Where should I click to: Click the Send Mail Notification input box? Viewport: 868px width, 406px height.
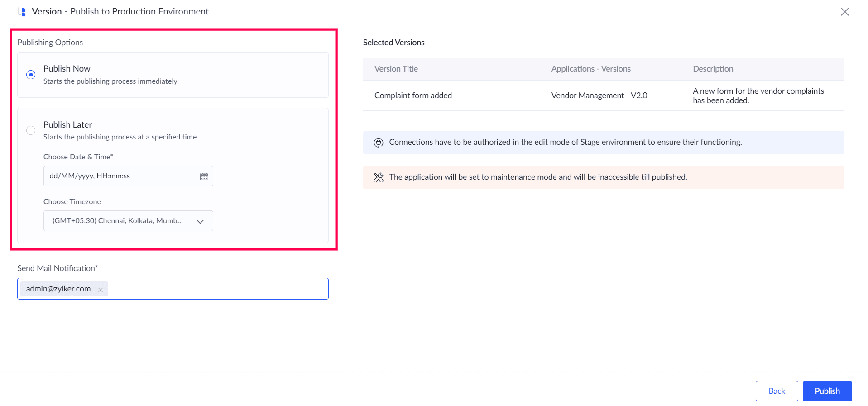(217, 289)
